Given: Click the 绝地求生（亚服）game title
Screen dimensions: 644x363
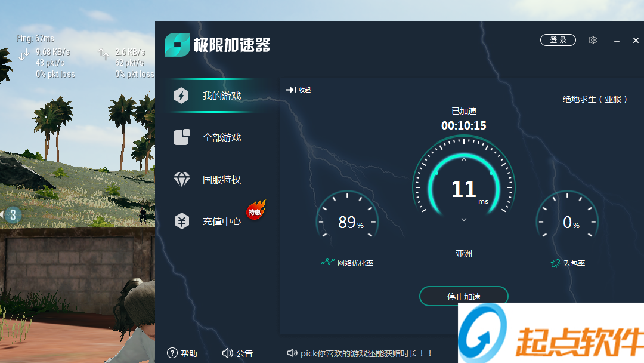Looking at the screenshot, I should 595,99.
